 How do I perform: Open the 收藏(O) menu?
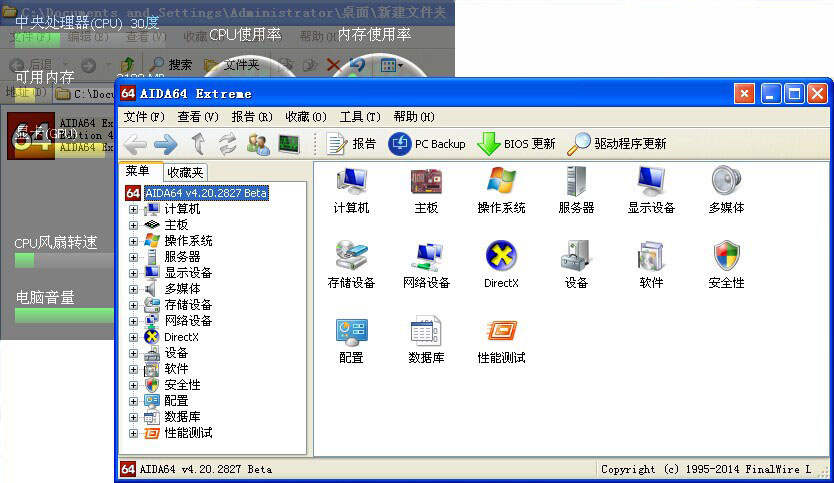[x=306, y=116]
